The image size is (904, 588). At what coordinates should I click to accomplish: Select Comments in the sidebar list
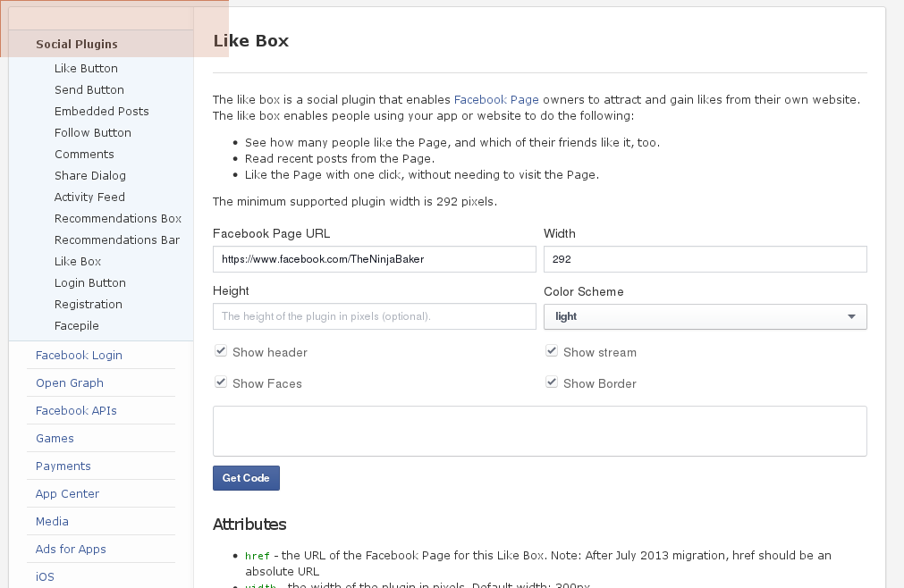(x=84, y=155)
